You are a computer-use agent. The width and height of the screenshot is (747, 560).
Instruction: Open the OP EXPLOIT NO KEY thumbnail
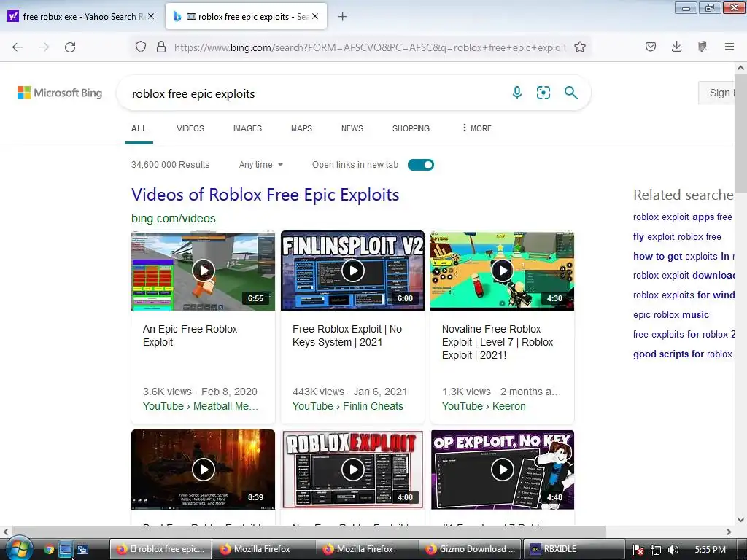(502, 470)
